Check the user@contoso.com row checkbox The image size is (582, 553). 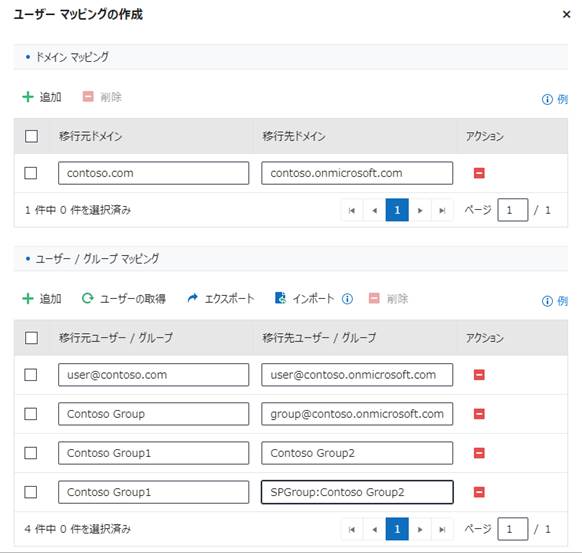[x=30, y=375]
